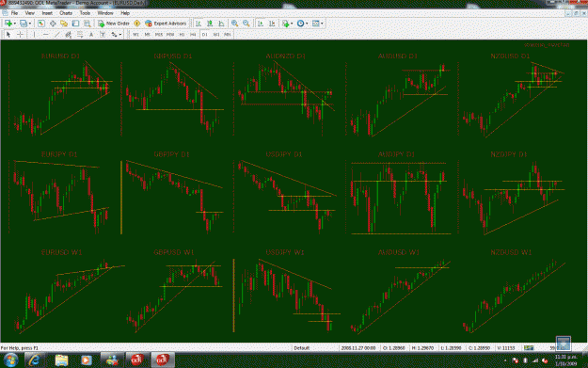
Task: Open the View menu
Action: pos(29,13)
